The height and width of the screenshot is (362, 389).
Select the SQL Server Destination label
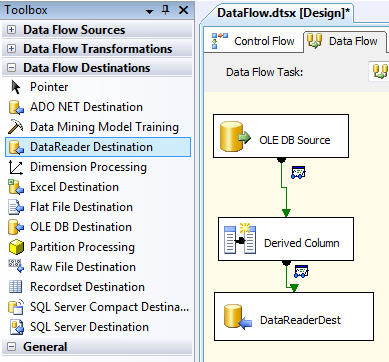[89, 327]
